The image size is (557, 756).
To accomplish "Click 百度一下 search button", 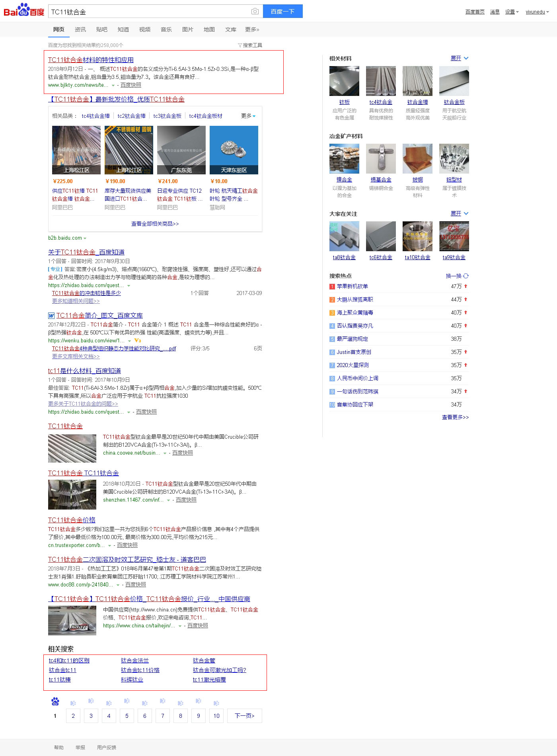I will point(283,11).
